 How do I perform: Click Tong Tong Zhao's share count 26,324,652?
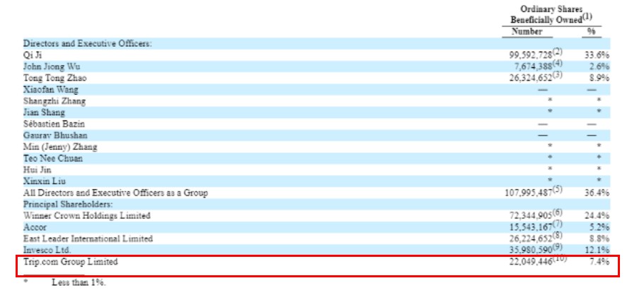click(531, 78)
